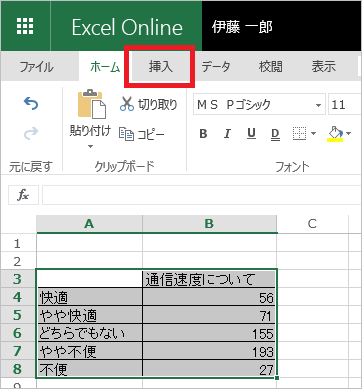Select the cell containing やや不便
The image size is (362, 389).
(x=89, y=351)
